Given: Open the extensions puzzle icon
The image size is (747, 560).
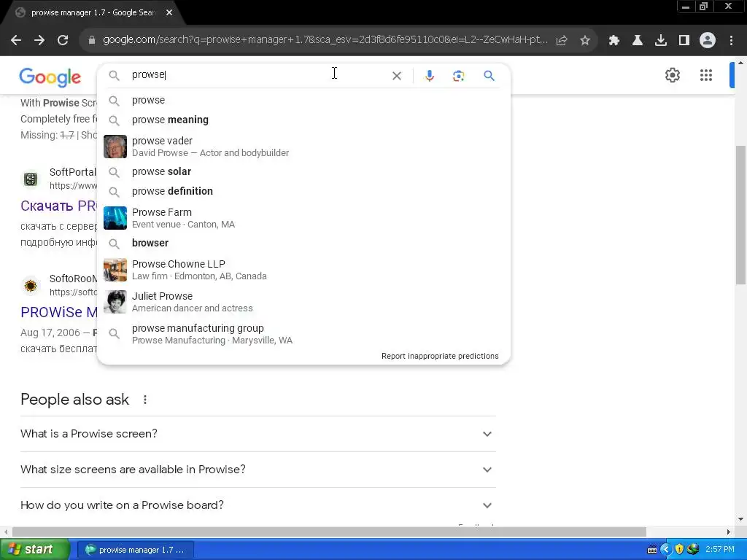Looking at the screenshot, I should [614, 41].
